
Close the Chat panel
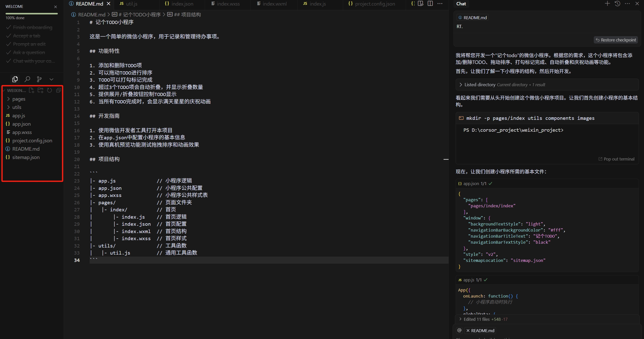tap(637, 4)
